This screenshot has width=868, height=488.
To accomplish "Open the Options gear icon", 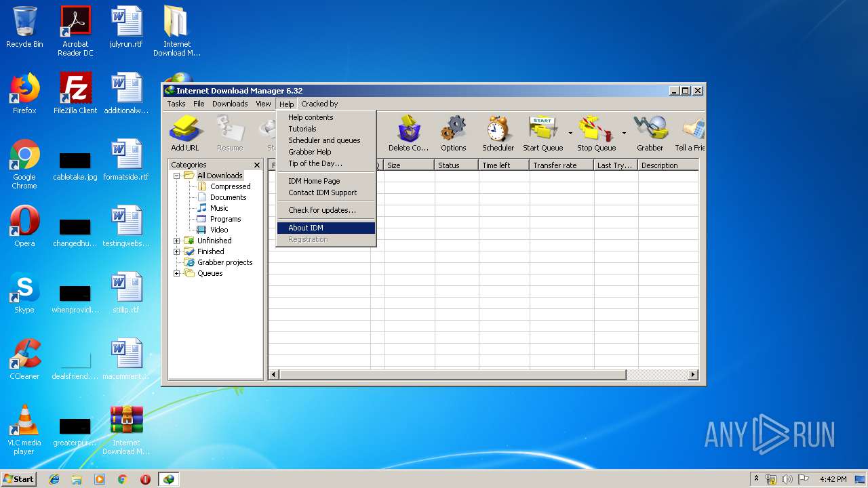I will [453, 133].
